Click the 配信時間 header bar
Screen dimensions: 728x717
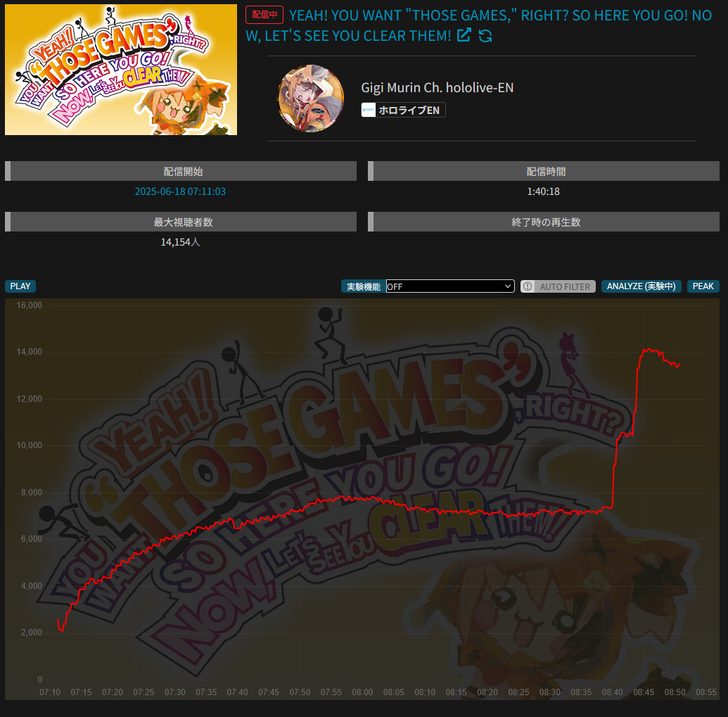[x=544, y=172]
